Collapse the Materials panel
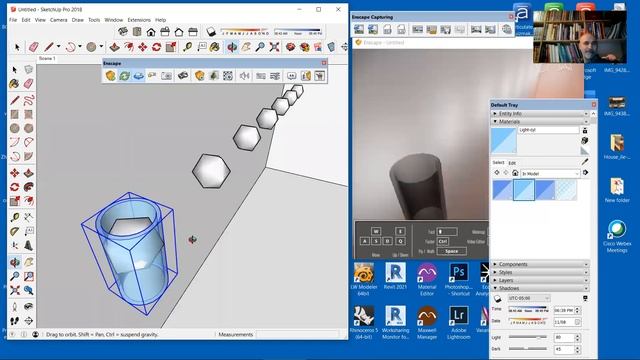 tap(540, 121)
